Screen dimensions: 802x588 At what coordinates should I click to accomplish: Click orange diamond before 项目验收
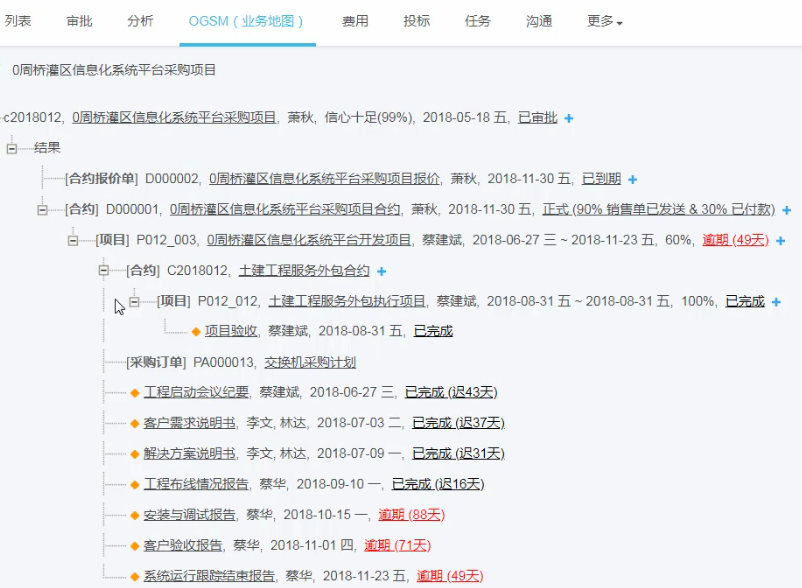(x=196, y=331)
